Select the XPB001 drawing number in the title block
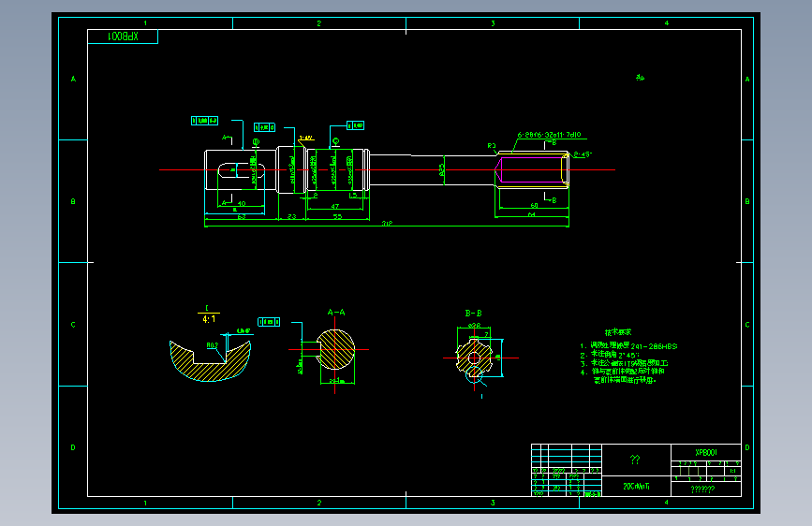The image size is (812, 526). [x=706, y=452]
